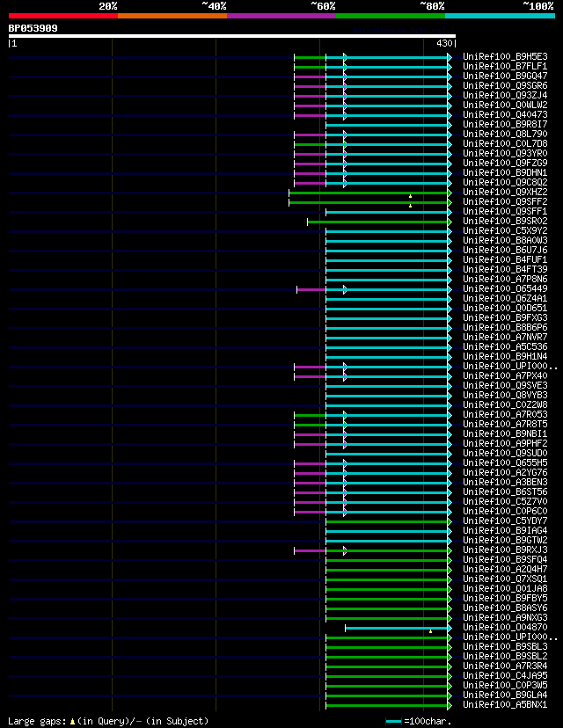Screen dimensions: 563x728
Task: Select the UniRef100_Q9C8Q2 label
Action: [x=506, y=183]
